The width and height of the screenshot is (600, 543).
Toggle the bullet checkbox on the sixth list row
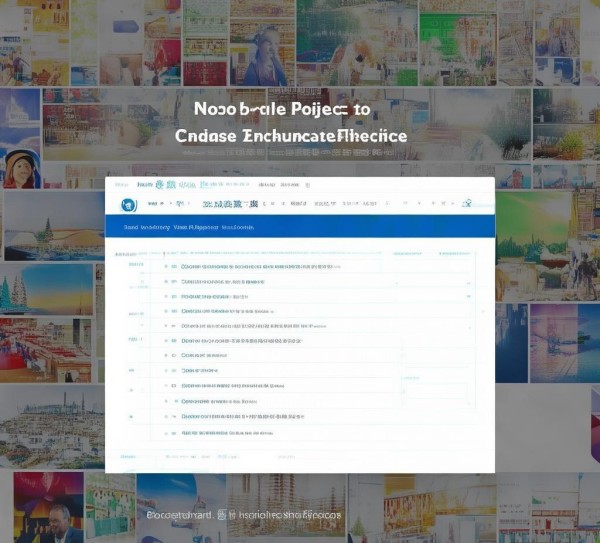(x=166, y=341)
